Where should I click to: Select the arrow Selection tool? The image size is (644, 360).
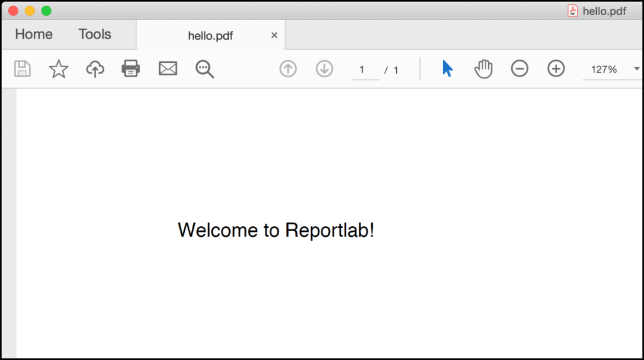[x=447, y=68]
